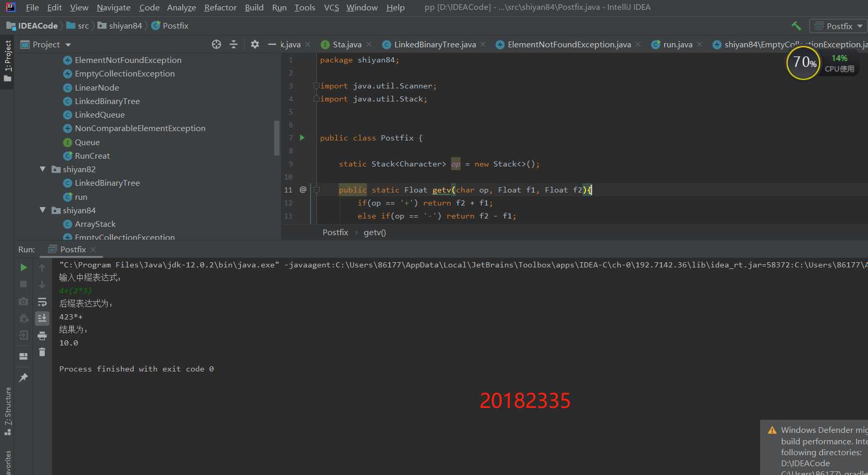This screenshot has height=475, width=868.
Task: Toggle Soft-Wrap in the run console
Action: point(42,302)
